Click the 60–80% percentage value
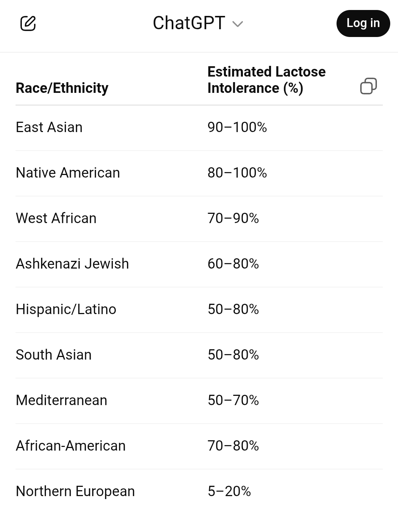The image size is (398, 532). [x=233, y=264]
